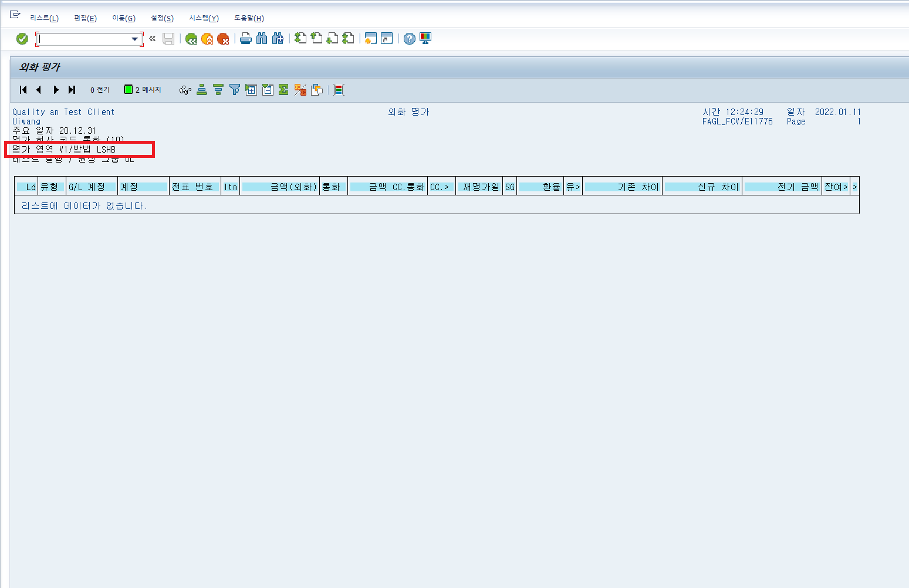The width and height of the screenshot is (909, 588).
Task: Select the Ld column header
Action: [x=27, y=187]
